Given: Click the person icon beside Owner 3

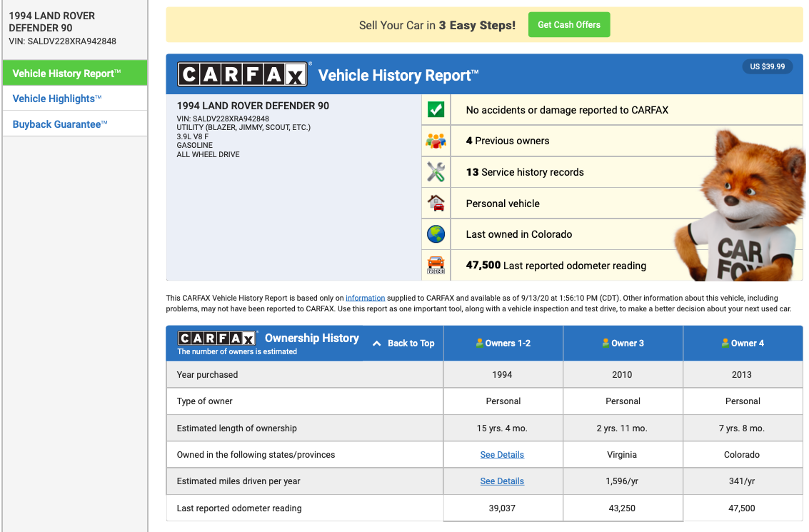Looking at the screenshot, I should [x=606, y=343].
